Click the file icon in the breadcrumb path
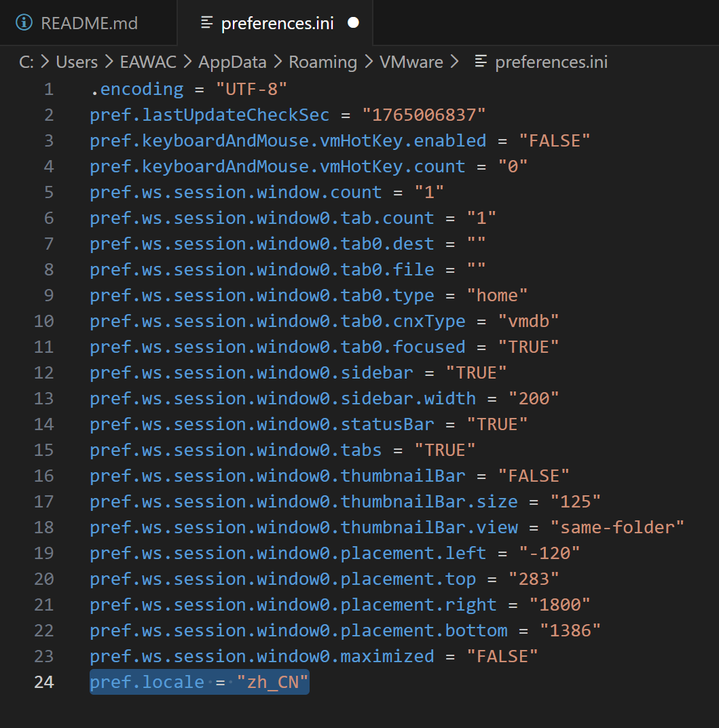Image resolution: width=719 pixels, height=728 pixels. [x=481, y=62]
